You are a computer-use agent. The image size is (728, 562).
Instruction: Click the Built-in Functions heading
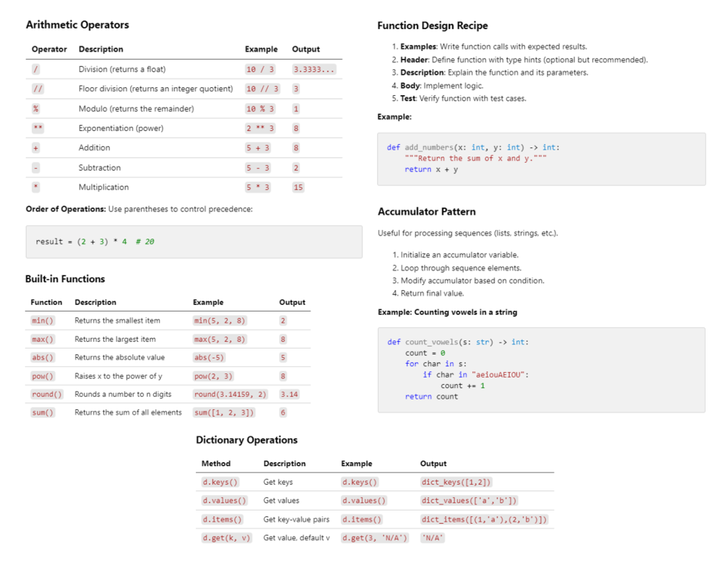pyautogui.click(x=65, y=279)
